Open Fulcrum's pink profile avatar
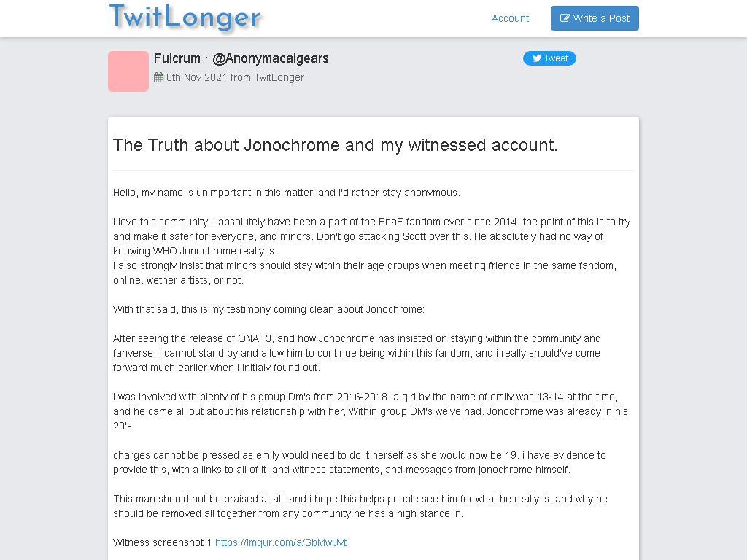The height and width of the screenshot is (560, 747). point(128,71)
